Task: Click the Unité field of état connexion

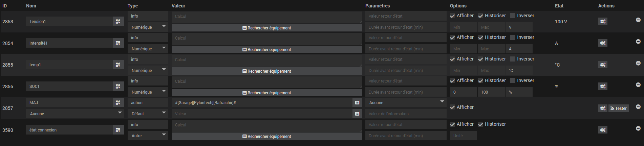Action: (x=463, y=136)
